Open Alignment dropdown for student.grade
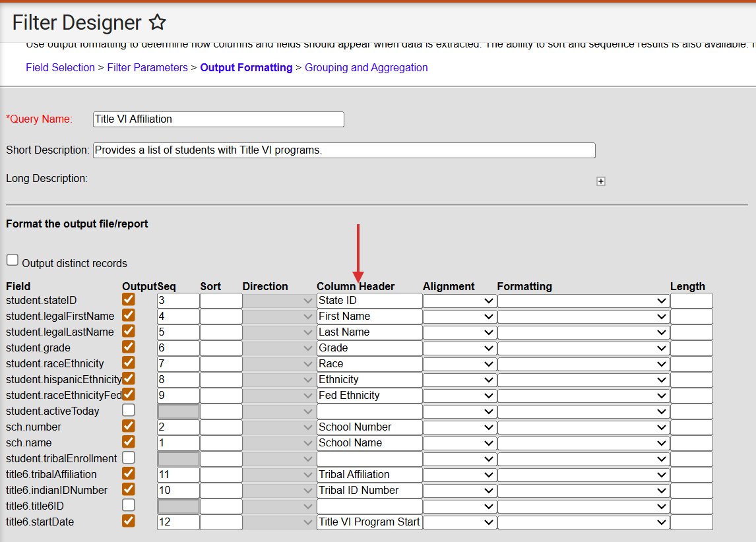This screenshot has width=756, height=542. pos(460,348)
